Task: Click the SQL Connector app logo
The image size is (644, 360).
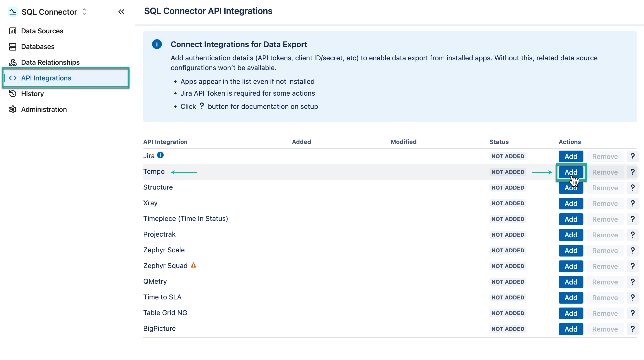Action: (12, 12)
